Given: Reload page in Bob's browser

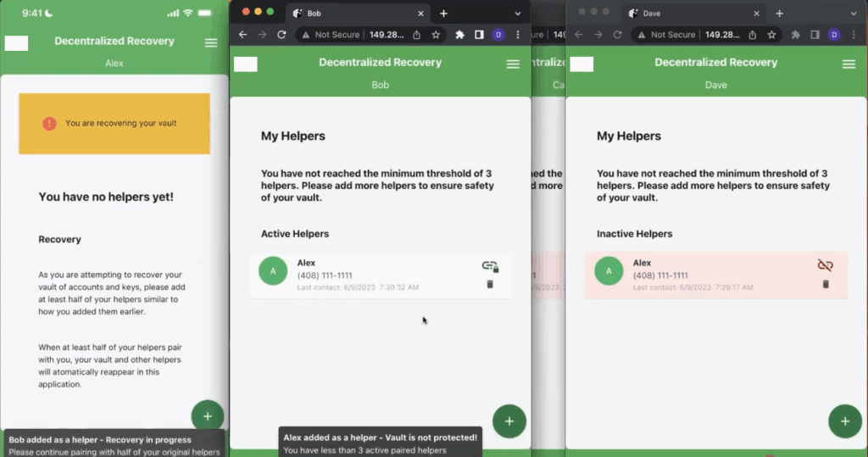Looking at the screenshot, I should [281, 35].
